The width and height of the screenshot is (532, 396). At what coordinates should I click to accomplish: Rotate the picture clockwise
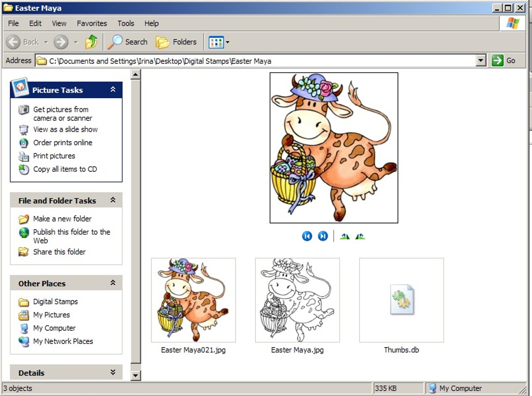pos(344,236)
